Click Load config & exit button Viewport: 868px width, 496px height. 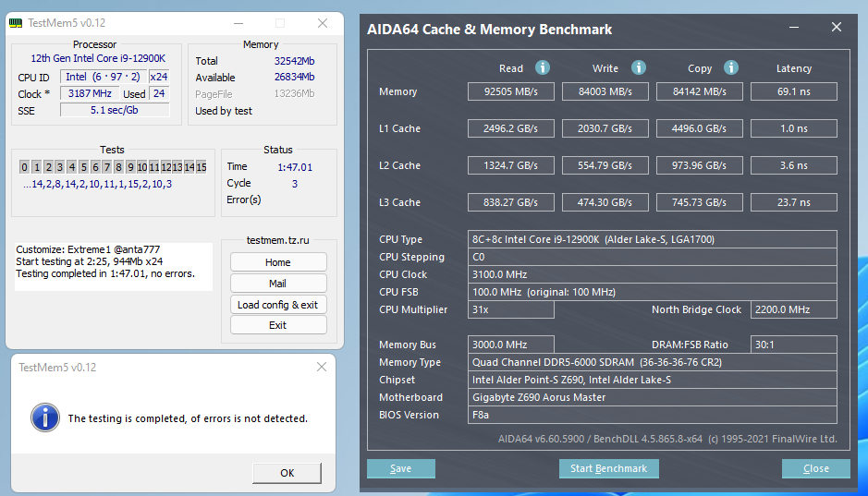point(278,305)
